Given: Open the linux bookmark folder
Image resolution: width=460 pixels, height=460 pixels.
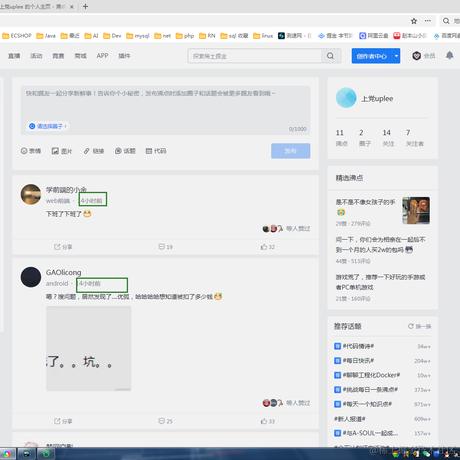Looking at the screenshot, I should pyautogui.click(x=263, y=36).
